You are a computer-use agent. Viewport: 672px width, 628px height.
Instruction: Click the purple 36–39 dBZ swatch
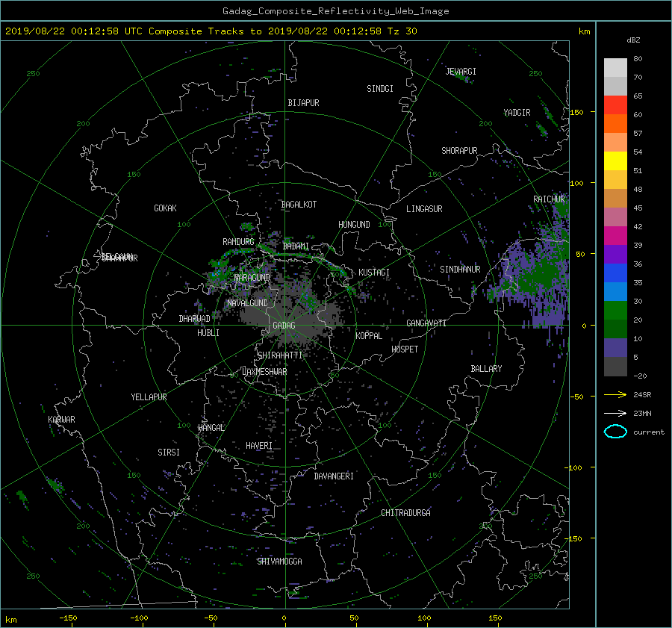[615, 255]
